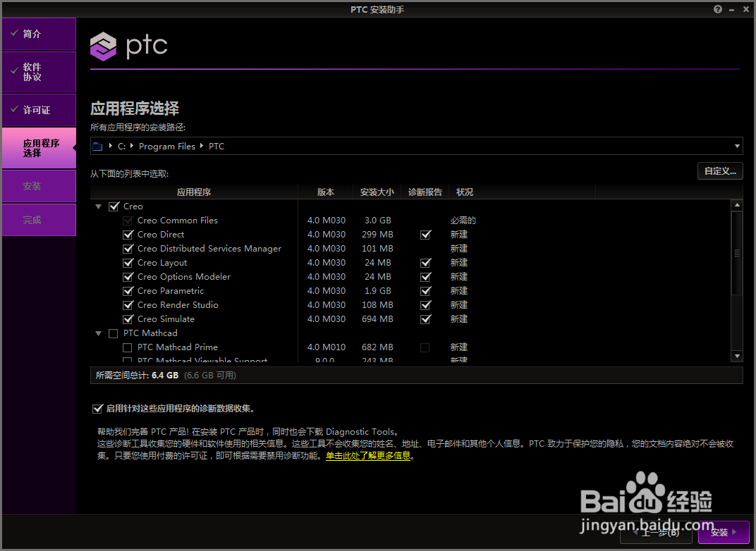Open the learn more information link
This screenshot has width=756, height=551.
click(368, 456)
